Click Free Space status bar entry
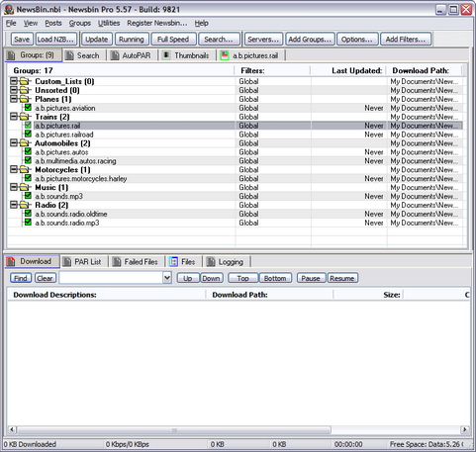 click(427, 444)
